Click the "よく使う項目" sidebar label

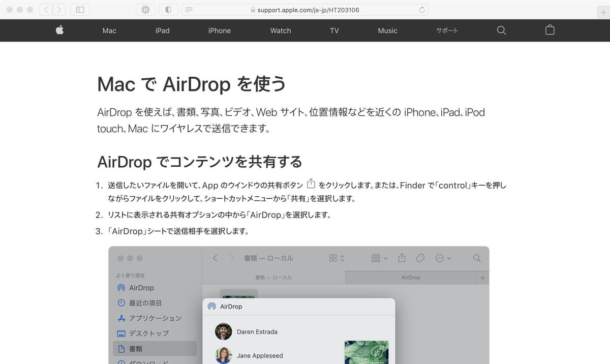tap(130, 275)
